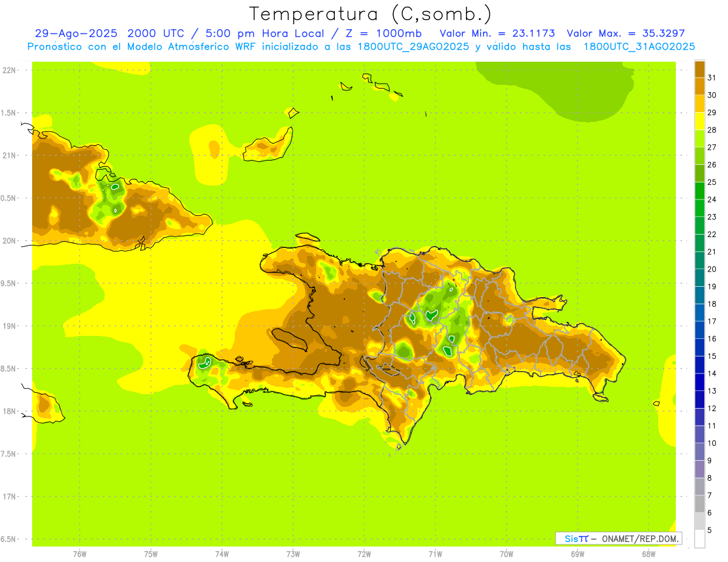Select the "Z = 1000mb" level text
The height and width of the screenshot is (562, 728).
point(383,33)
